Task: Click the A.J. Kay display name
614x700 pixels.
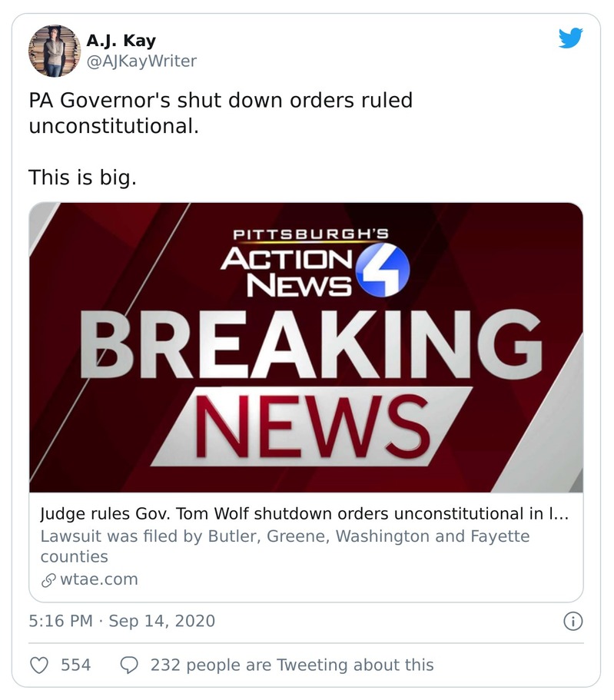Action: point(121,41)
